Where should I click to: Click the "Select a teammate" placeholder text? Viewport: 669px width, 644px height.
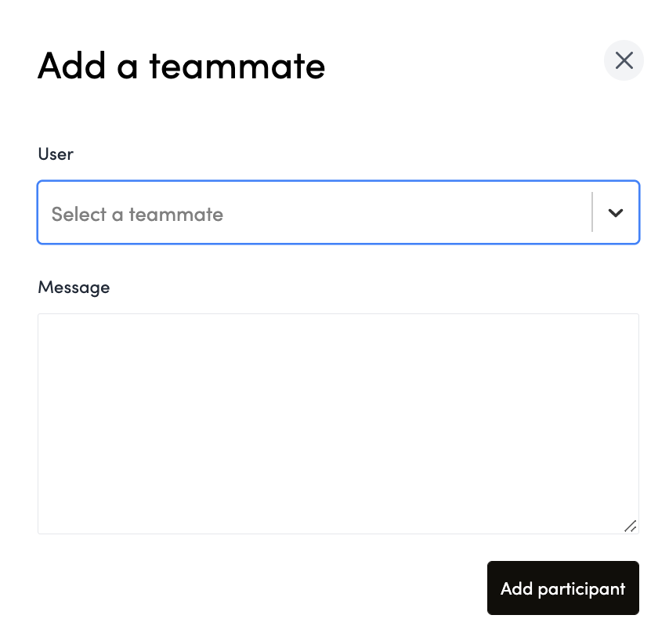[137, 214]
